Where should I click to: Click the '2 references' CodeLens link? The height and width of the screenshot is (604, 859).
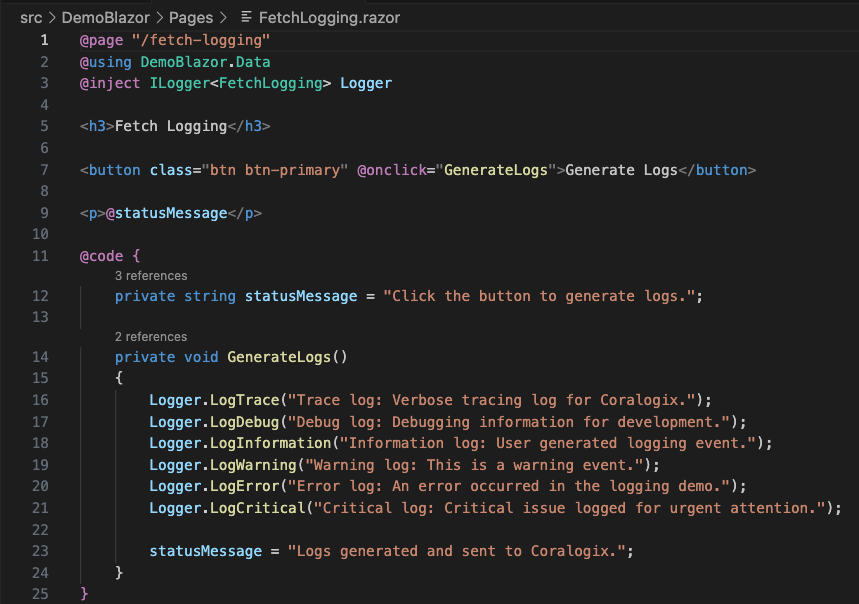click(151, 336)
